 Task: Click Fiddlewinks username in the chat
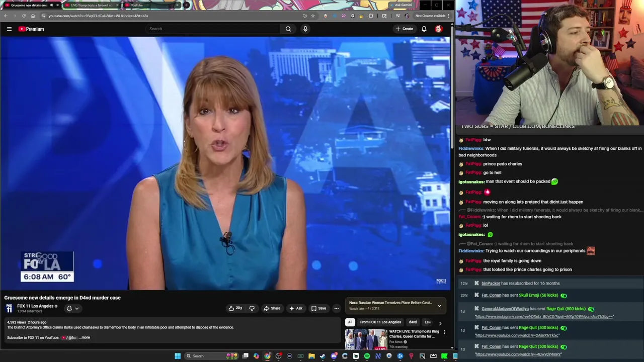click(x=471, y=148)
